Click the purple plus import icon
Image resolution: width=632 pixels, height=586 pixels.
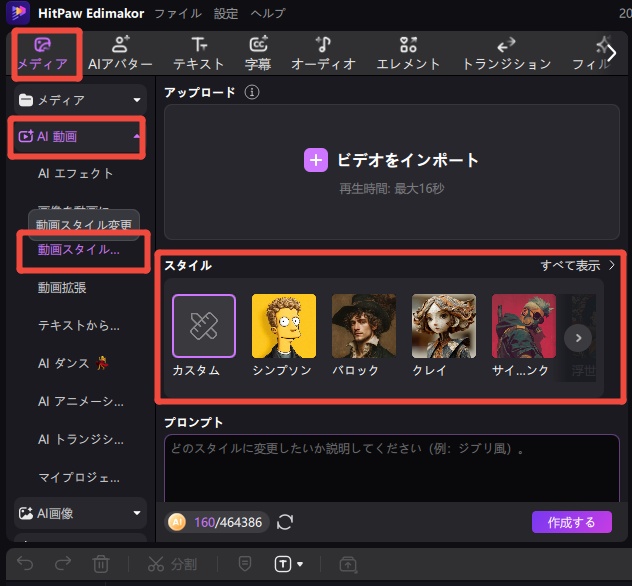pos(316,160)
